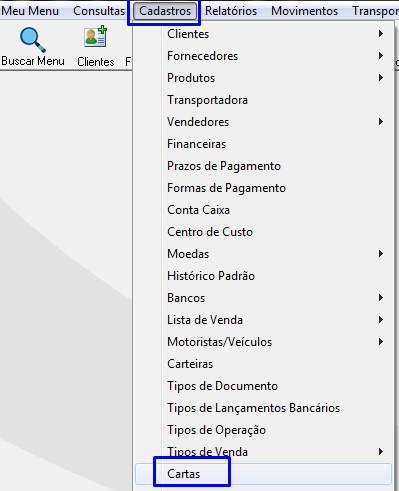The image size is (399, 491).
Task: Select Tipos de Lançamentos Bancários
Action: point(263,408)
